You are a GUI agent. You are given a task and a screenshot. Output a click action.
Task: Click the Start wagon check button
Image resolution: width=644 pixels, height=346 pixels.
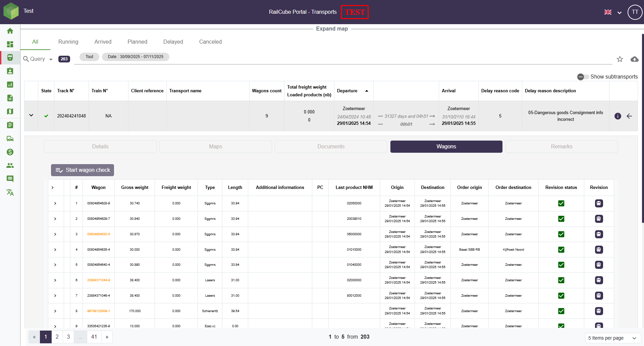(83, 170)
